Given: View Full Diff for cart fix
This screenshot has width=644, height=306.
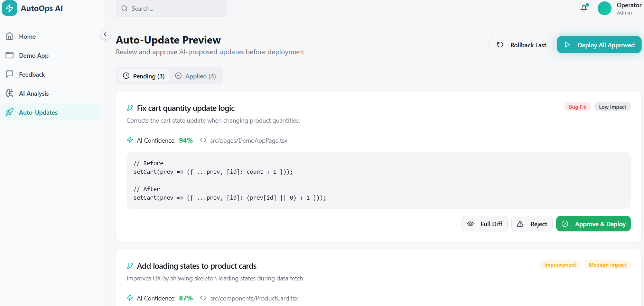Looking at the screenshot, I should coord(484,224).
